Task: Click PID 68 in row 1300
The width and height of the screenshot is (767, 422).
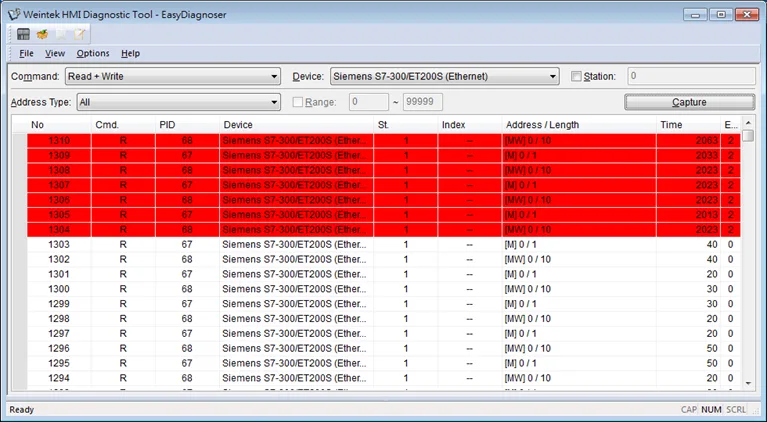Action: (187, 289)
